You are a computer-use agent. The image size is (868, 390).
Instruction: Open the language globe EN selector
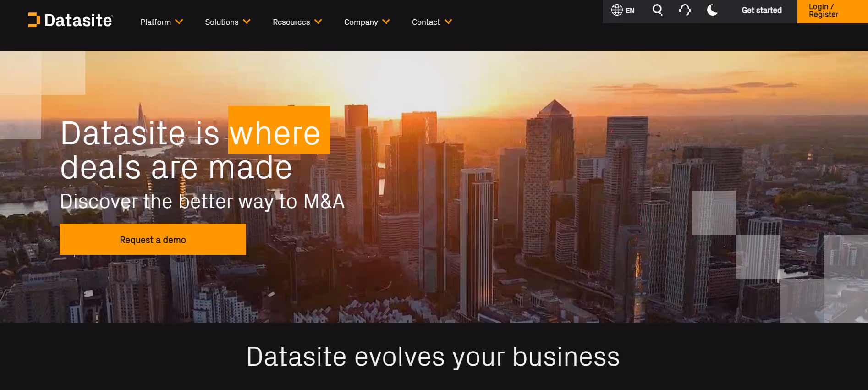coord(623,10)
